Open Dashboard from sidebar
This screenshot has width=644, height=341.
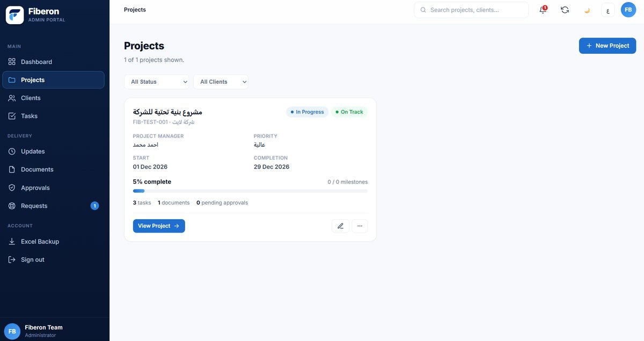[x=53, y=62]
